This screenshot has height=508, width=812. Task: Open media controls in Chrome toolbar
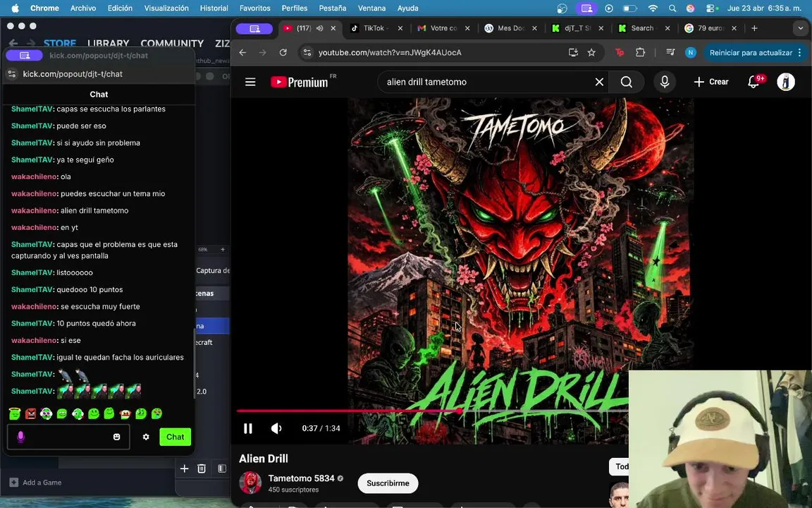click(x=670, y=52)
